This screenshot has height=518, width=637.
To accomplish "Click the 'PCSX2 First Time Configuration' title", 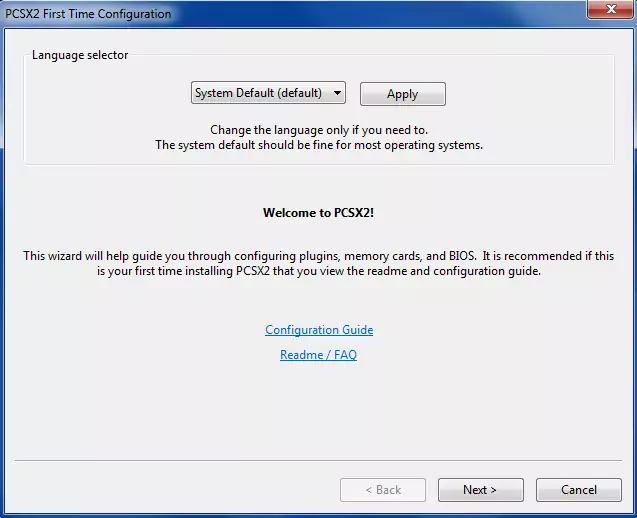I will [88, 14].
